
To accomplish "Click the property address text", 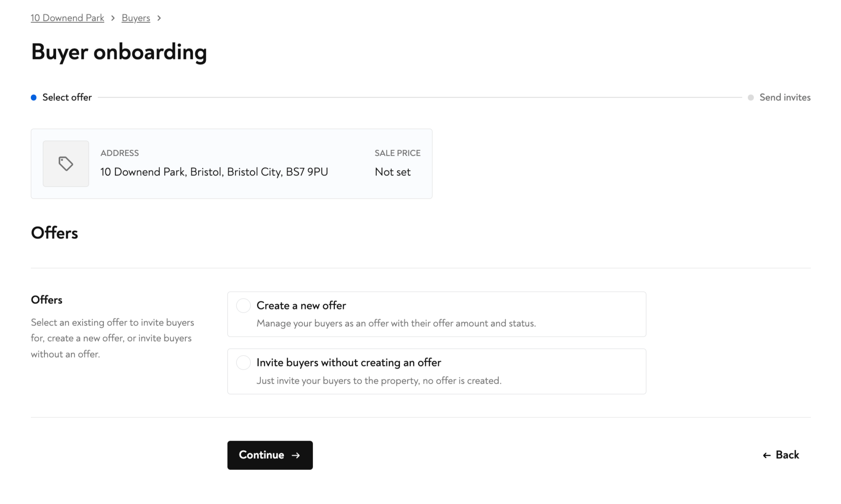I will tap(214, 172).
